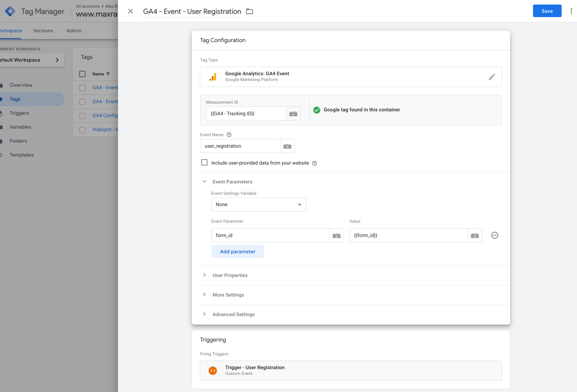Screen dimensions: 577x392
Task: Click the Add parameter button
Action: point(238,251)
